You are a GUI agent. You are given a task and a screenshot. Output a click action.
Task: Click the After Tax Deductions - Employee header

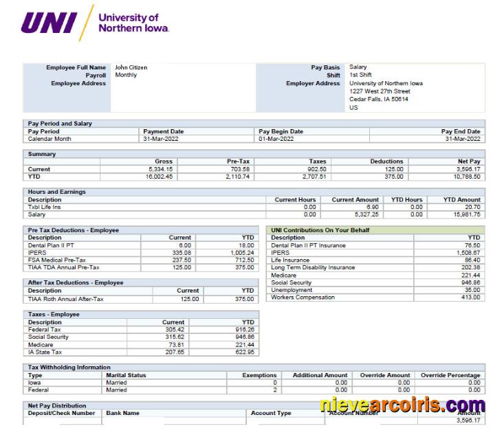pyautogui.click(x=76, y=282)
